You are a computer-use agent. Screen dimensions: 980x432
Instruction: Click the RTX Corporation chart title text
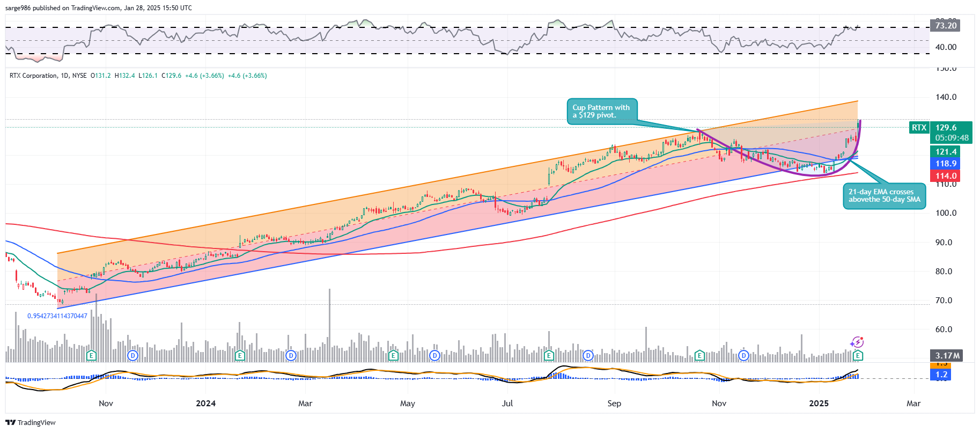pos(33,76)
